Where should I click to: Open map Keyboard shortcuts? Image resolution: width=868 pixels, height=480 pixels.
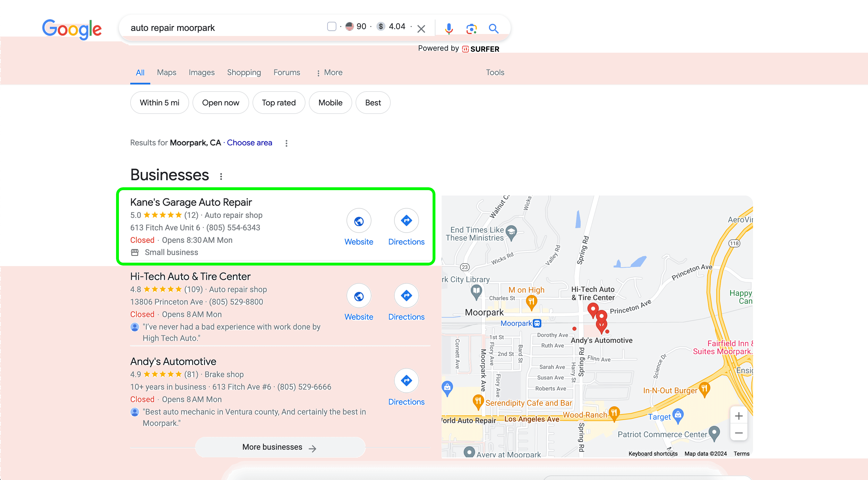coord(653,454)
